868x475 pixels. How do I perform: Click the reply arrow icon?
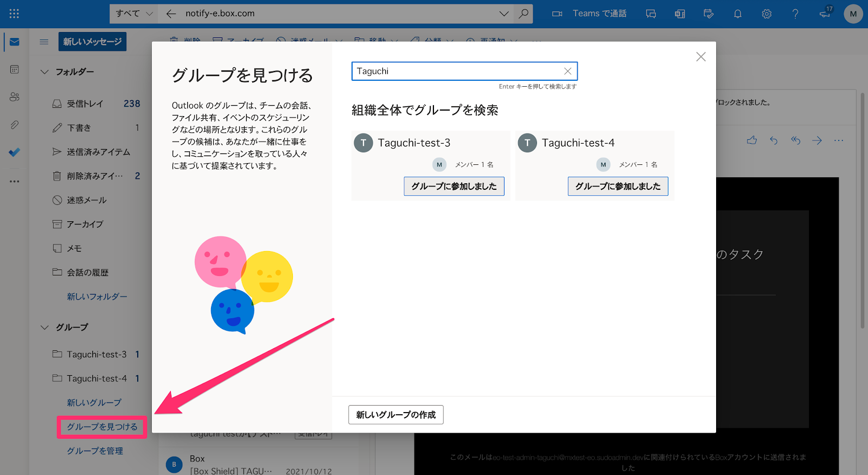(x=774, y=140)
